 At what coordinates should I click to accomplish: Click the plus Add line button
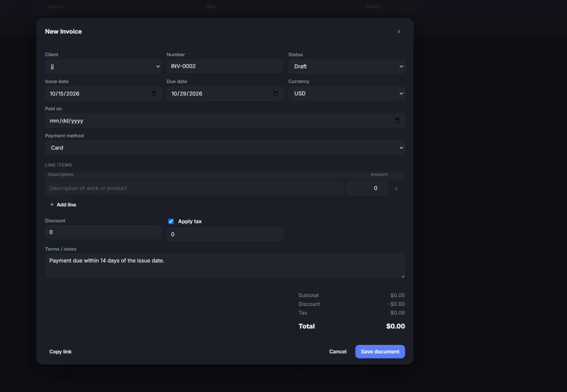click(x=63, y=205)
